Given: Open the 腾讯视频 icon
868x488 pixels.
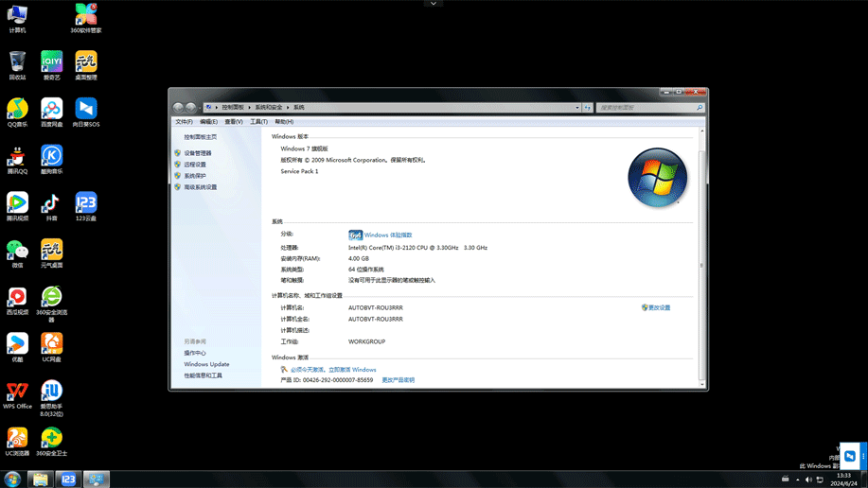Looking at the screenshot, I should pos(17,206).
